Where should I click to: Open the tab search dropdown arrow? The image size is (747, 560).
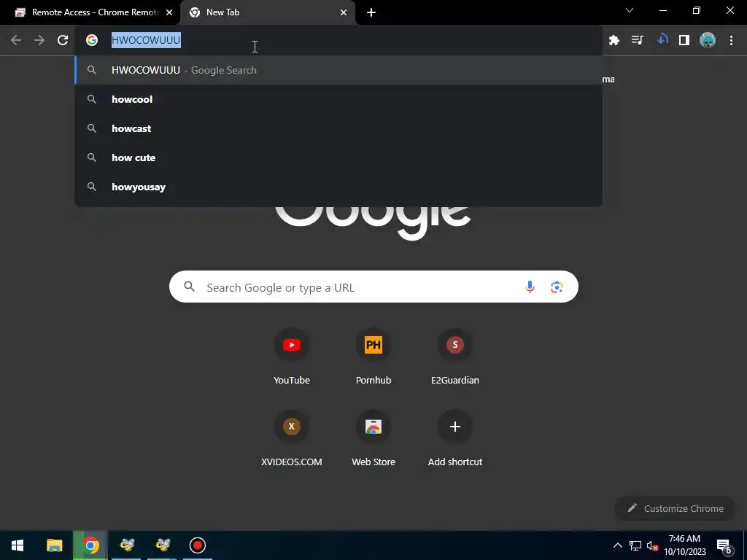click(630, 10)
